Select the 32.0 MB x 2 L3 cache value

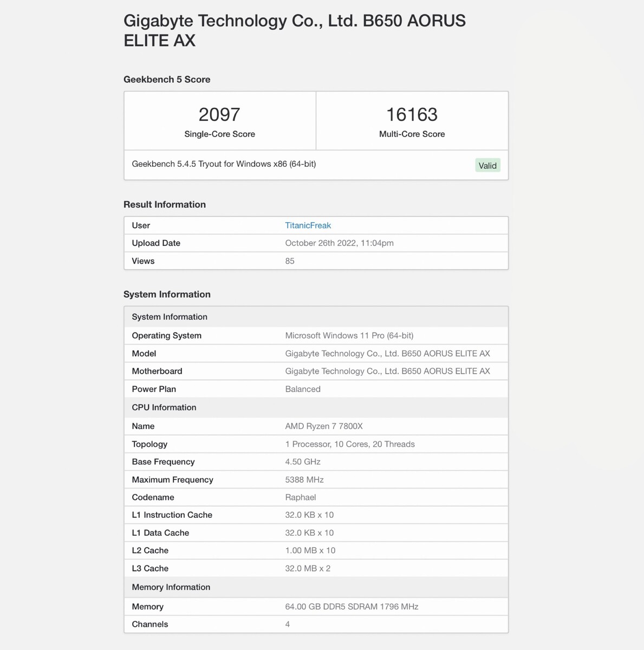tap(308, 569)
